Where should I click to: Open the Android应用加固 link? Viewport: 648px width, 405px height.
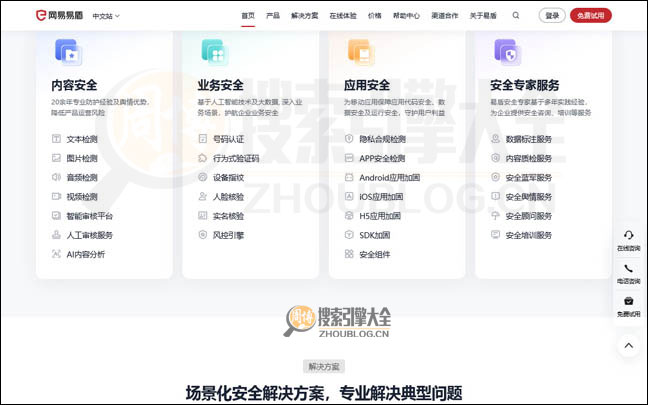[x=389, y=178]
